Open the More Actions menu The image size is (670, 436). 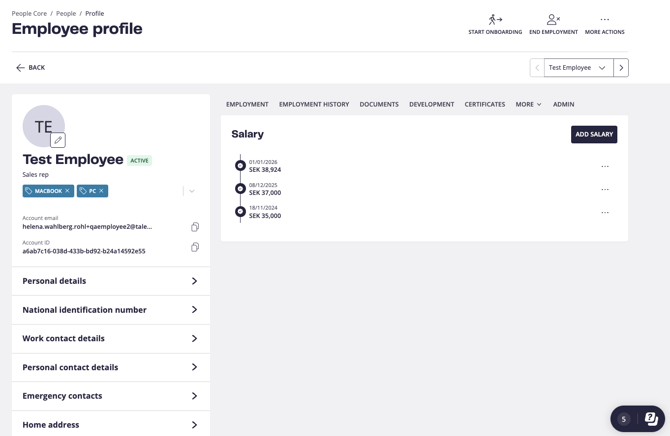[604, 19]
